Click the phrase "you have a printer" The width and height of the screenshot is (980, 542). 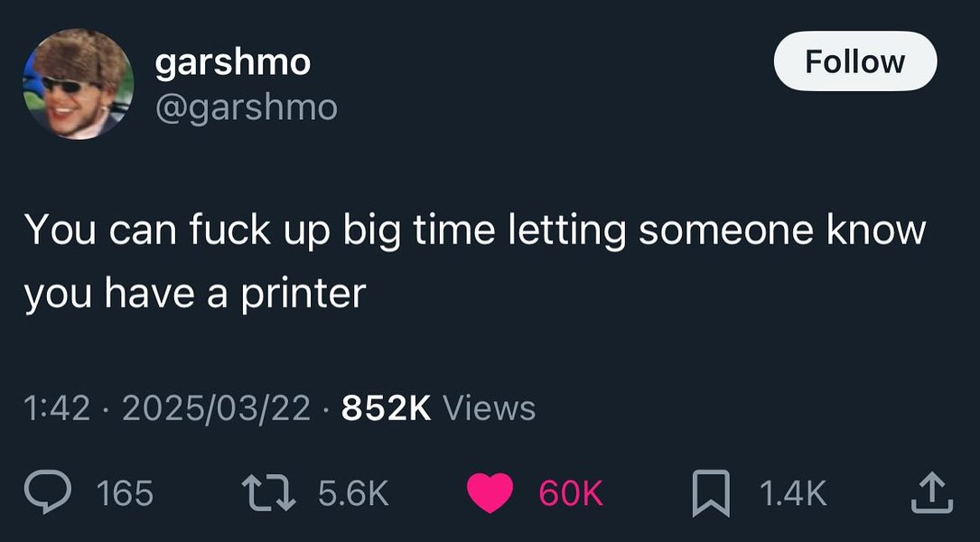tap(194, 293)
